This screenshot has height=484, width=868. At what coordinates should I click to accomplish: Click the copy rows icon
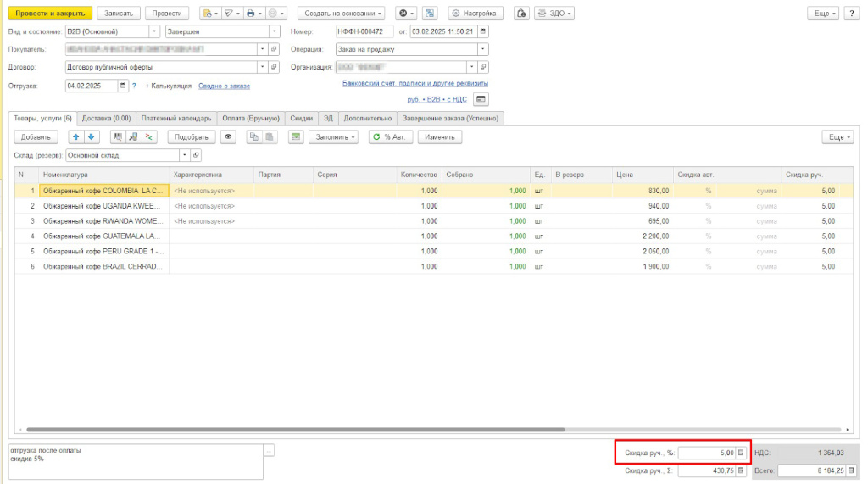[x=253, y=136]
